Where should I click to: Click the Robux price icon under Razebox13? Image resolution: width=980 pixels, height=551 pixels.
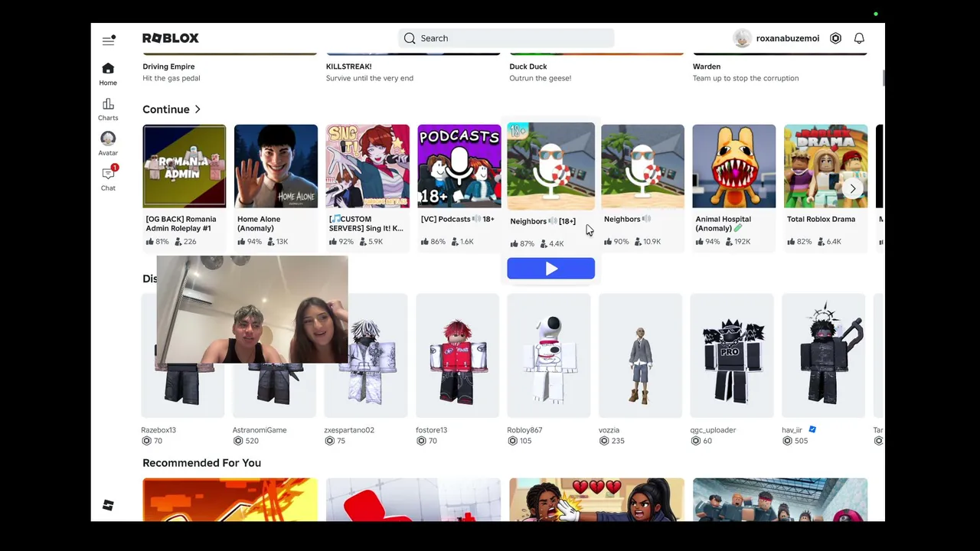point(146,441)
